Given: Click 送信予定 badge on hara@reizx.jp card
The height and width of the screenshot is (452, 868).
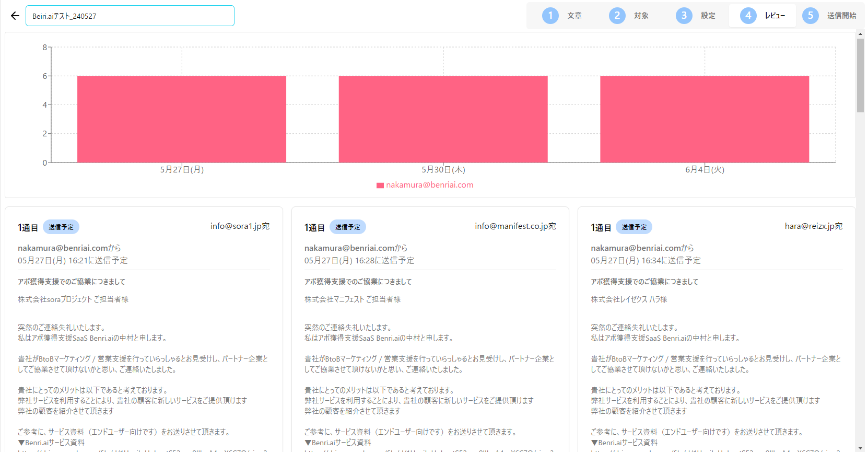Looking at the screenshot, I should (634, 227).
